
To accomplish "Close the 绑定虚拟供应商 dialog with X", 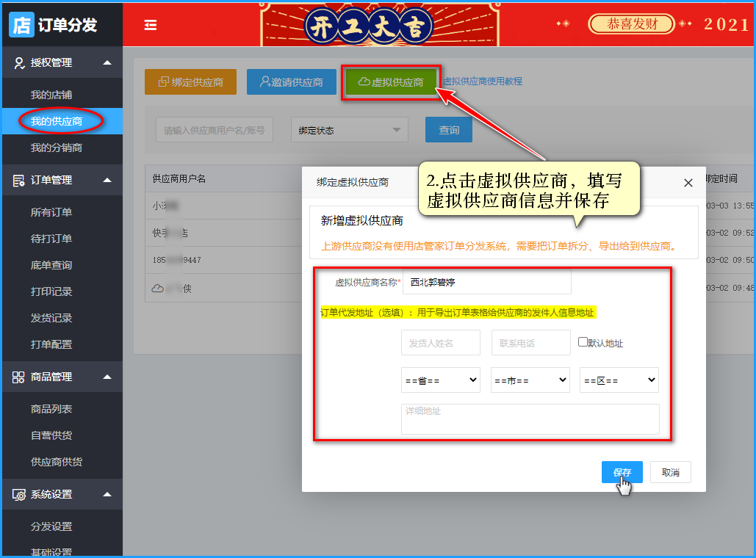I will [x=688, y=183].
